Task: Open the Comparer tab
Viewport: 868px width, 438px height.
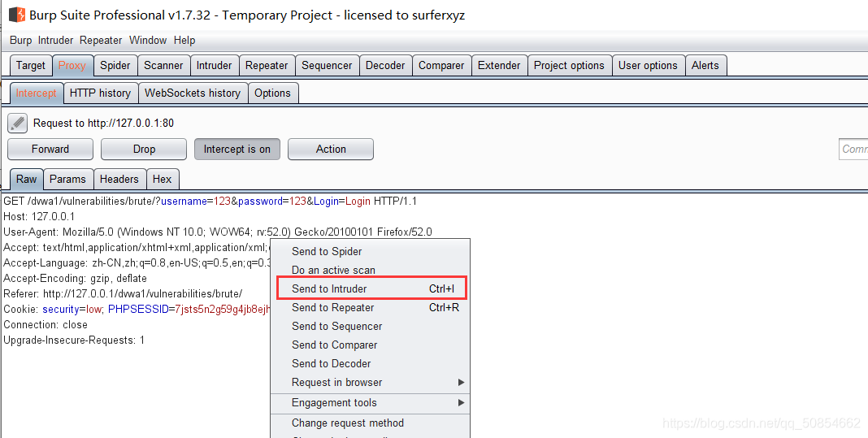Action: click(x=441, y=65)
